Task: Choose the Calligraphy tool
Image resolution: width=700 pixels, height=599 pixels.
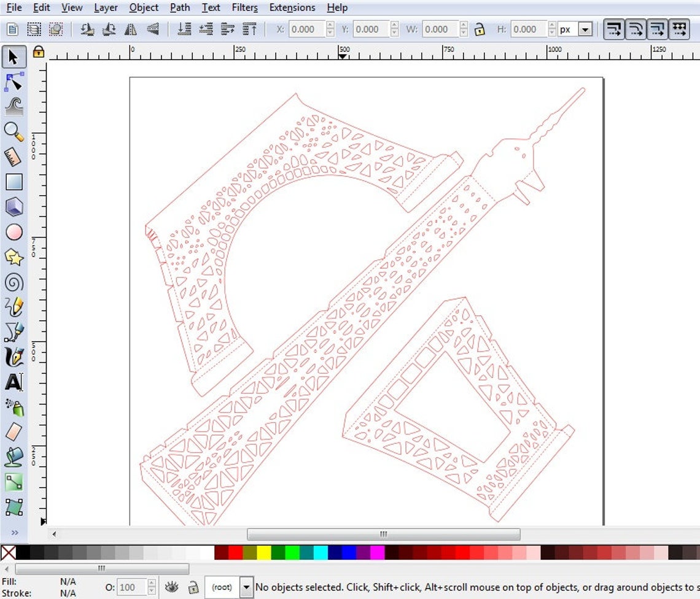Action: tap(14, 357)
